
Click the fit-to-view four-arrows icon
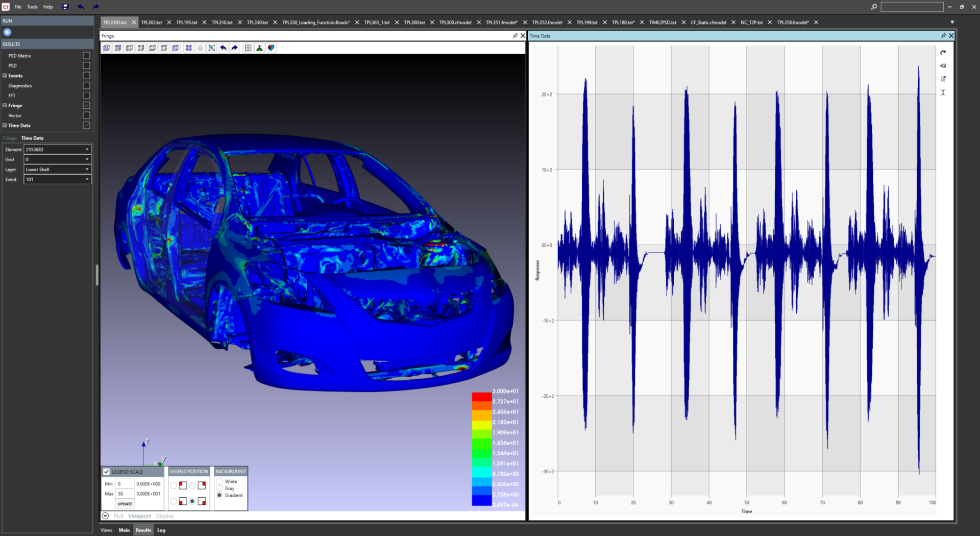(x=188, y=48)
